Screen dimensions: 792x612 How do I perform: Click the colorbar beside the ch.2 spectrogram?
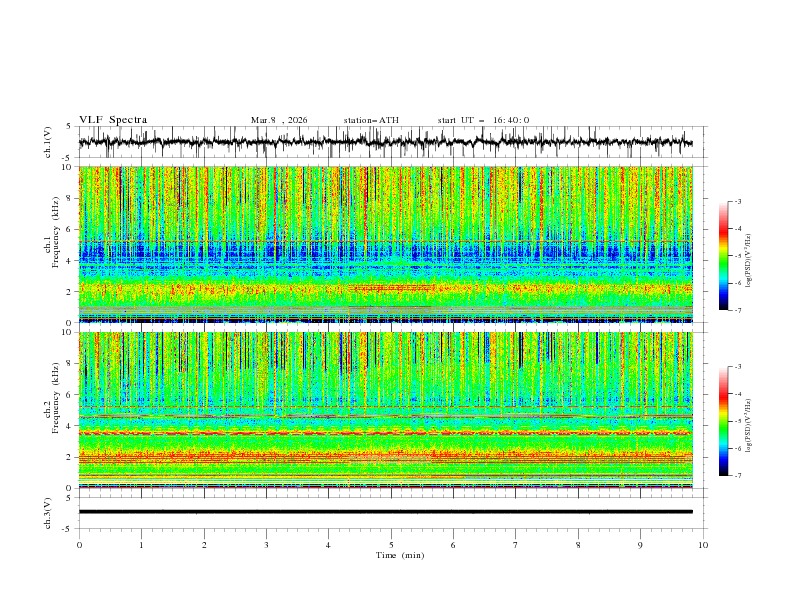coord(723,421)
